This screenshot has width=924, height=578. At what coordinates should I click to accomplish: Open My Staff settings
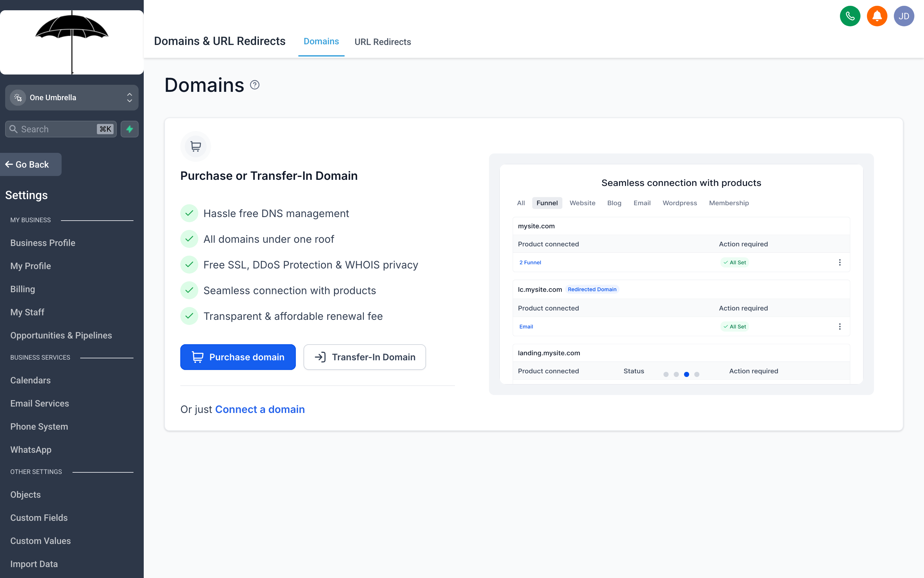[x=27, y=312]
